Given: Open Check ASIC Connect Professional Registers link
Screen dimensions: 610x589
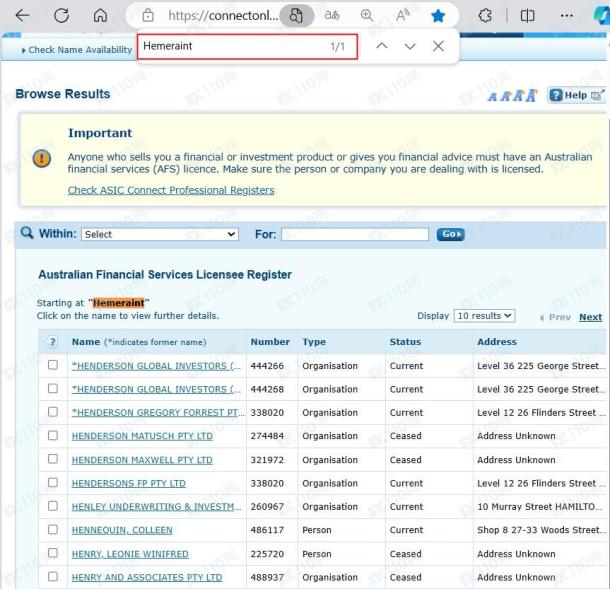Looking at the screenshot, I should click(x=171, y=190).
